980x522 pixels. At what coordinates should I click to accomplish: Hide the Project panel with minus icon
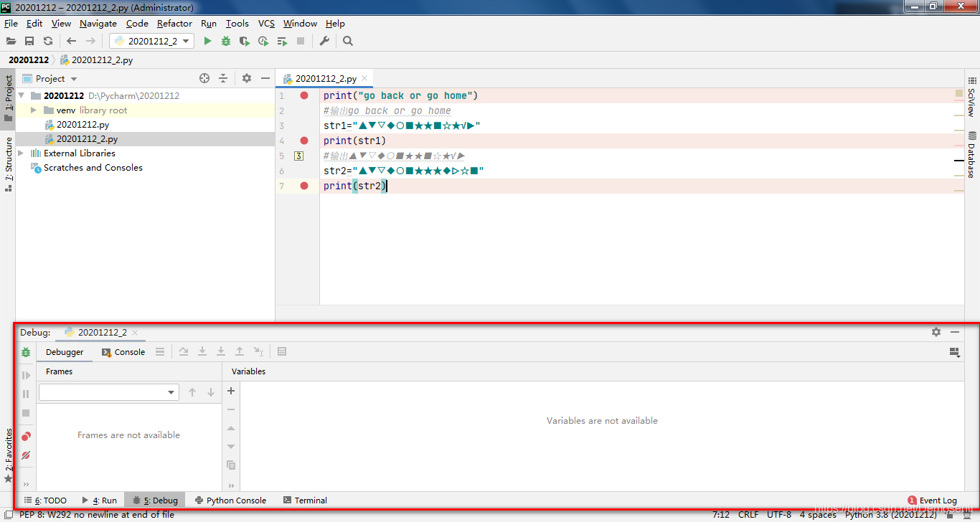point(265,78)
